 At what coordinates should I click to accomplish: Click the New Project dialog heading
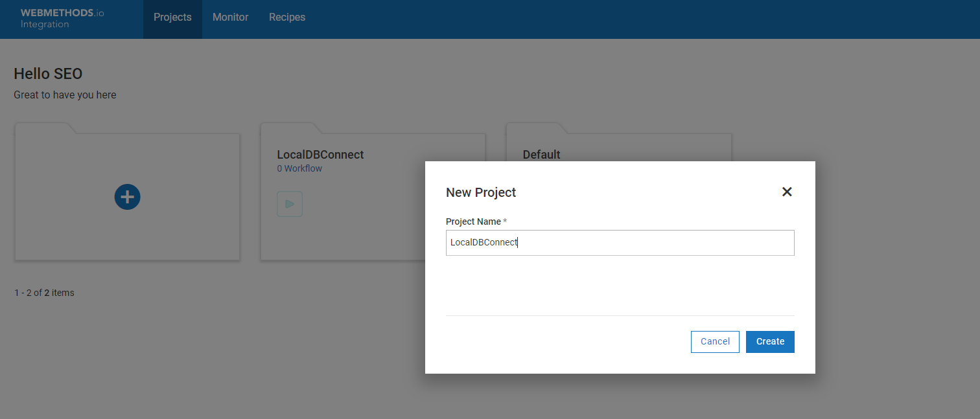[481, 192]
